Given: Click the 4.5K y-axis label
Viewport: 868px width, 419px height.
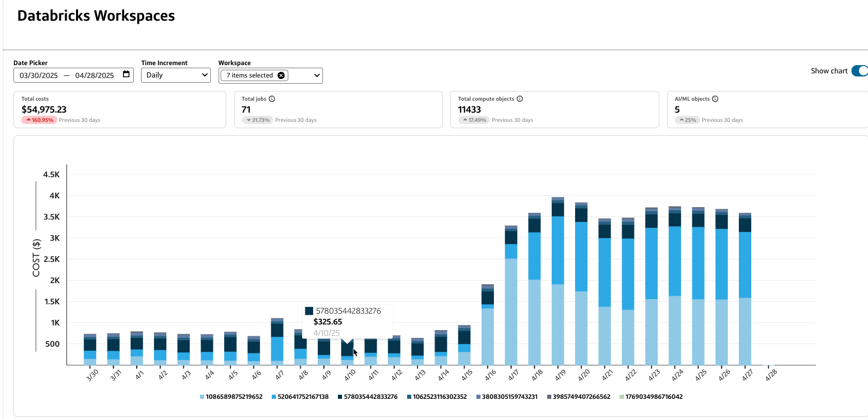Looking at the screenshot, I should (51, 175).
